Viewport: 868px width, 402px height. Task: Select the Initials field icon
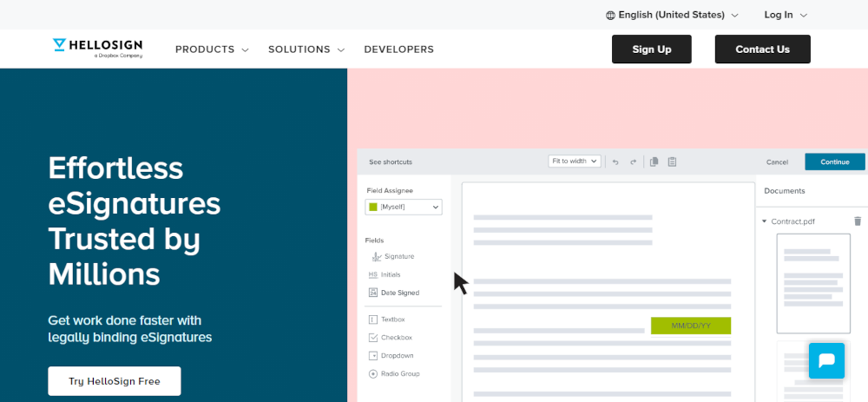tap(372, 274)
